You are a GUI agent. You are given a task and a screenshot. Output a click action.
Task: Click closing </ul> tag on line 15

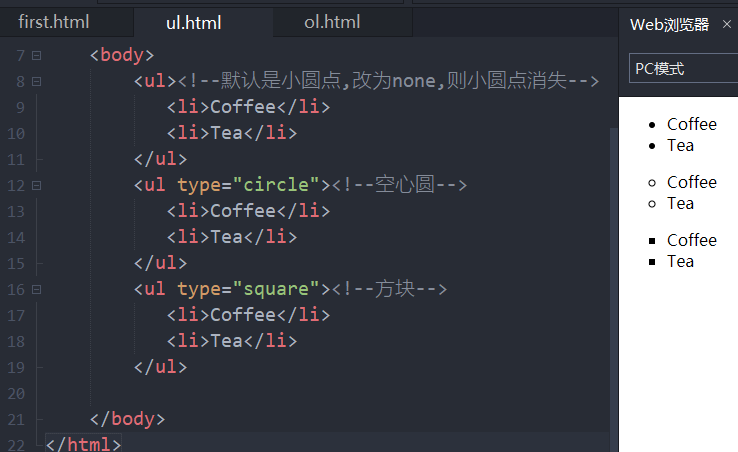pyautogui.click(x=160, y=263)
